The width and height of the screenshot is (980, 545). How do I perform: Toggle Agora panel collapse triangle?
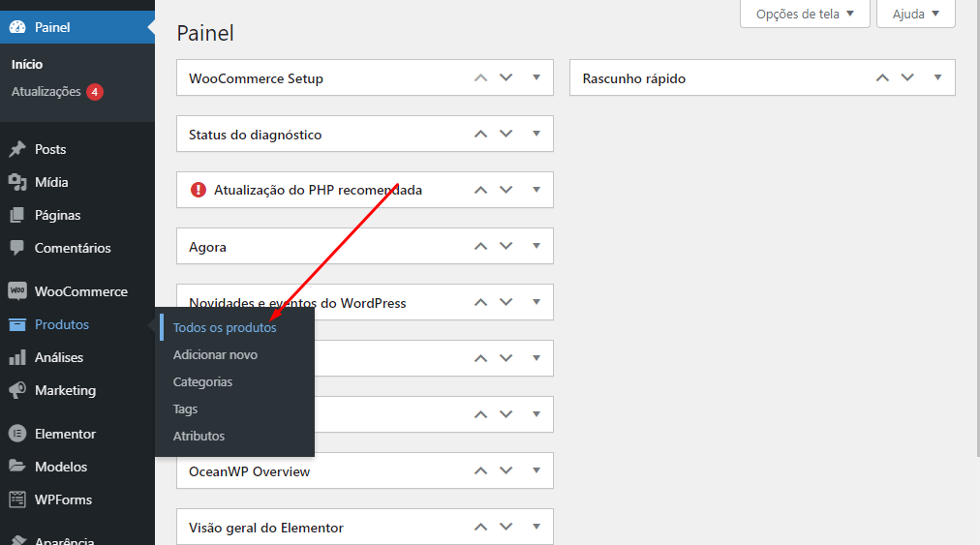[536, 246]
